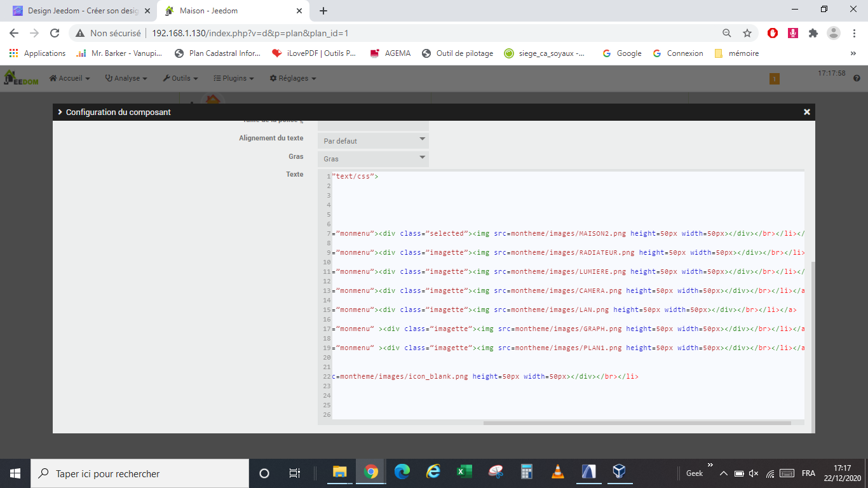Open the Applications bookmark
The image size is (868, 488).
click(37, 53)
